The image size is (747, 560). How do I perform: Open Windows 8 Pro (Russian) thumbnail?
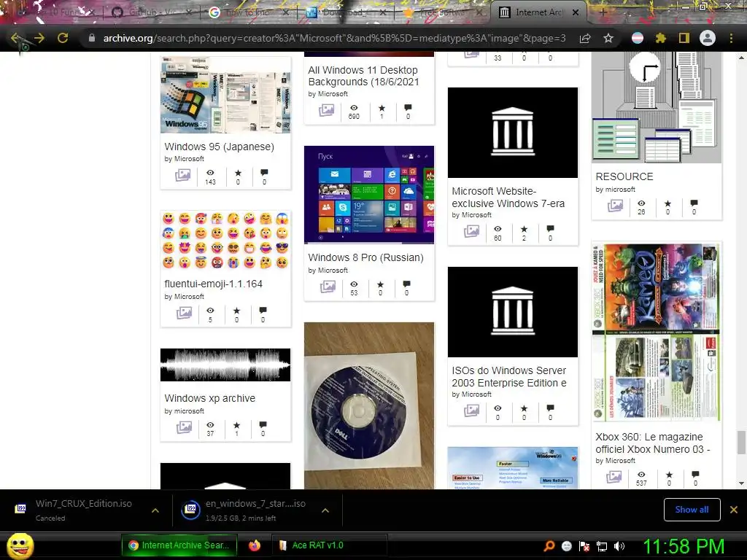coord(368,195)
